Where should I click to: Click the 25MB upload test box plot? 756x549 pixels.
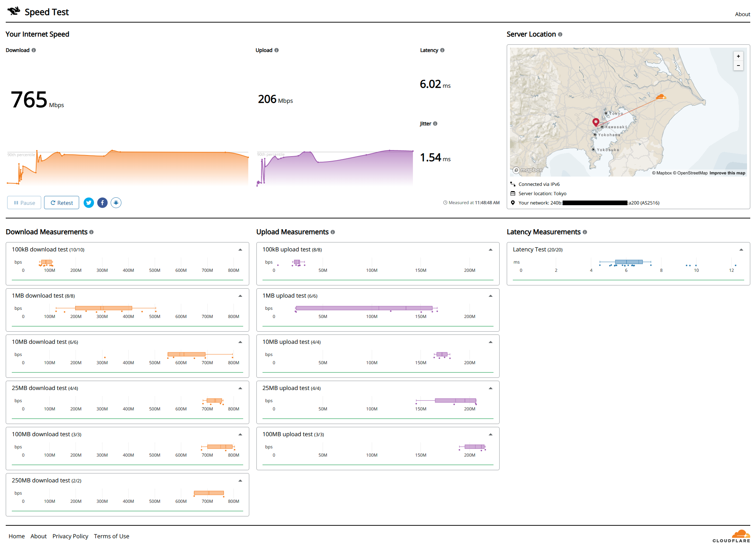(446, 401)
